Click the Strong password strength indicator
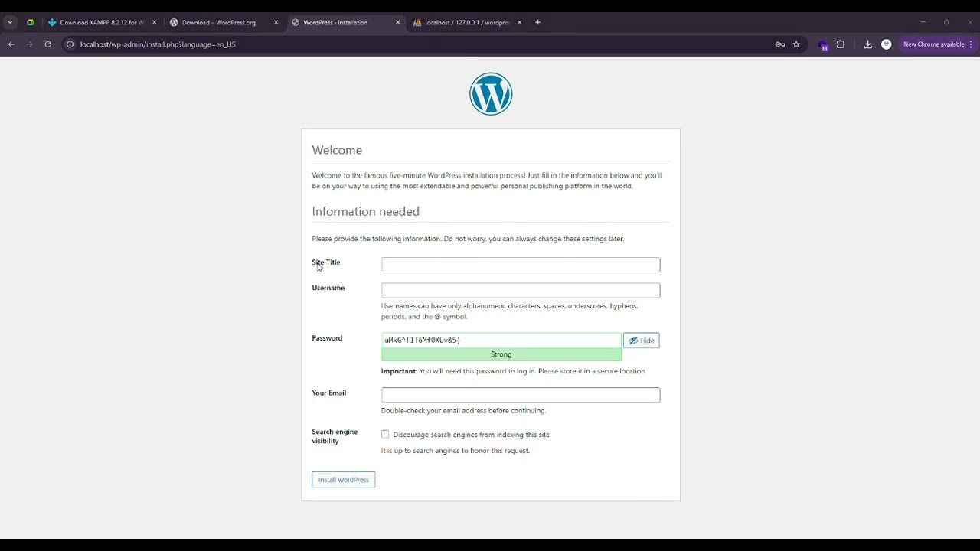Image resolution: width=980 pixels, height=551 pixels. tap(501, 354)
